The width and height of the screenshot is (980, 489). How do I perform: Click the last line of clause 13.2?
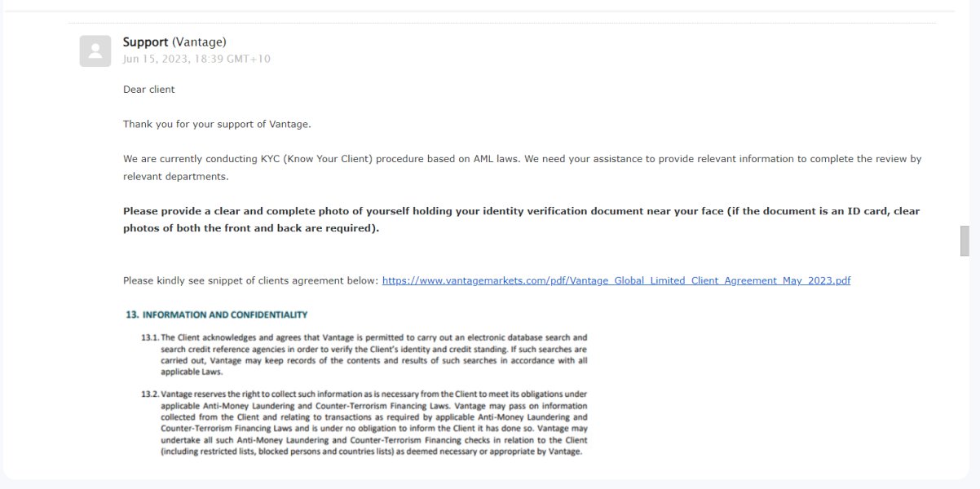point(371,452)
